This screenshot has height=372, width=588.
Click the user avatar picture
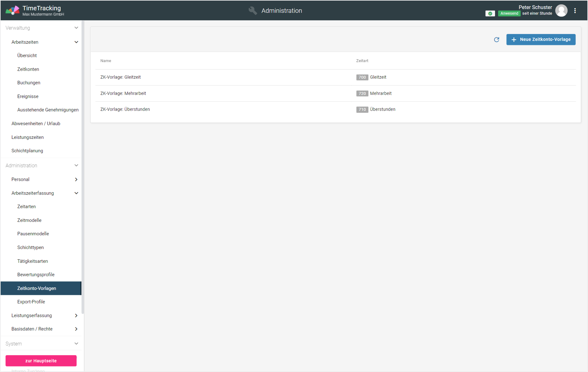(x=561, y=11)
